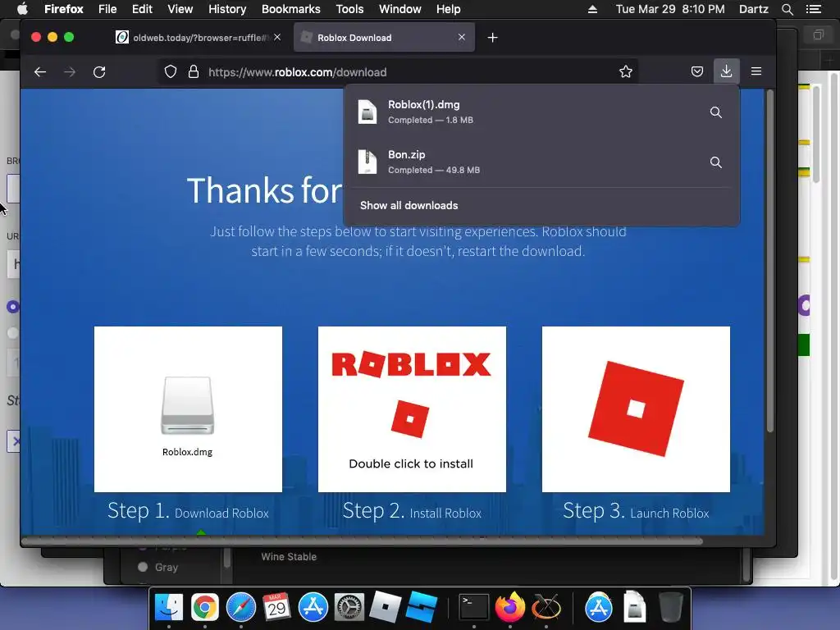Open the Window menu
Screen dimensions: 840x630
click(x=400, y=9)
